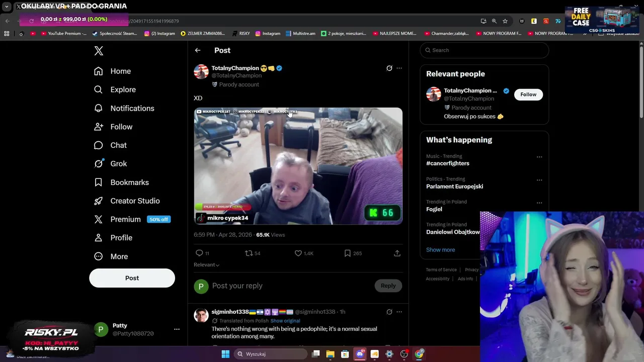
Task: Open the Społeczność Steam bookmark
Action: (x=115, y=34)
